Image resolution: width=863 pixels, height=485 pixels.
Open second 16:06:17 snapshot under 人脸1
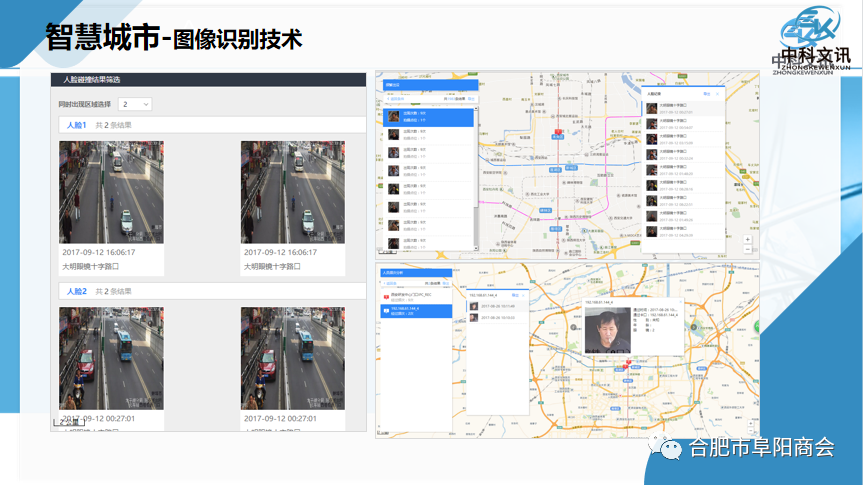(x=293, y=192)
